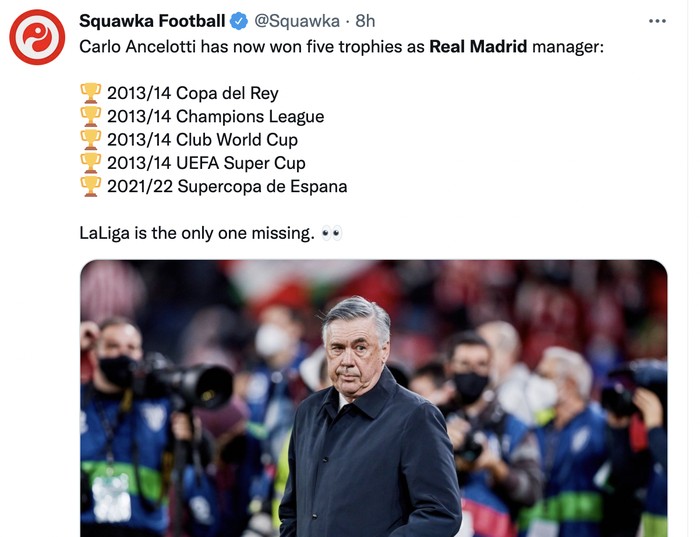This screenshot has width=700, height=537.
Task: Click the Squawka red profile avatar
Action: tap(37, 37)
